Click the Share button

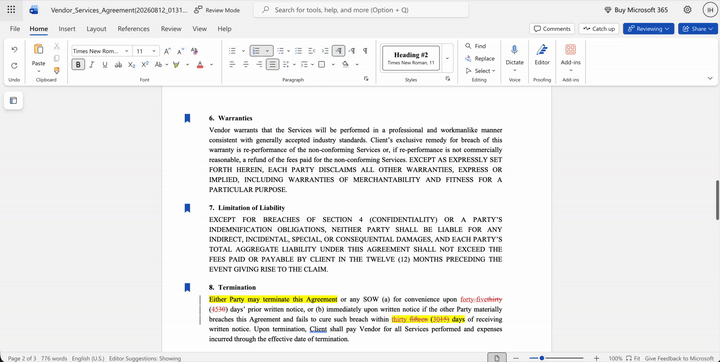(x=698, y=28)
